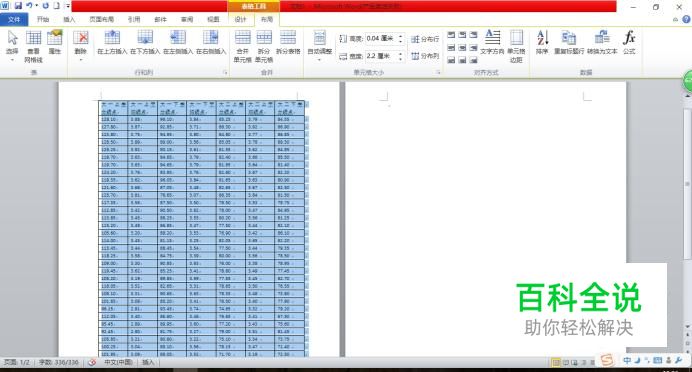
Task: Click the proofing check icon in status bar
Action: [x=92, y=362]
